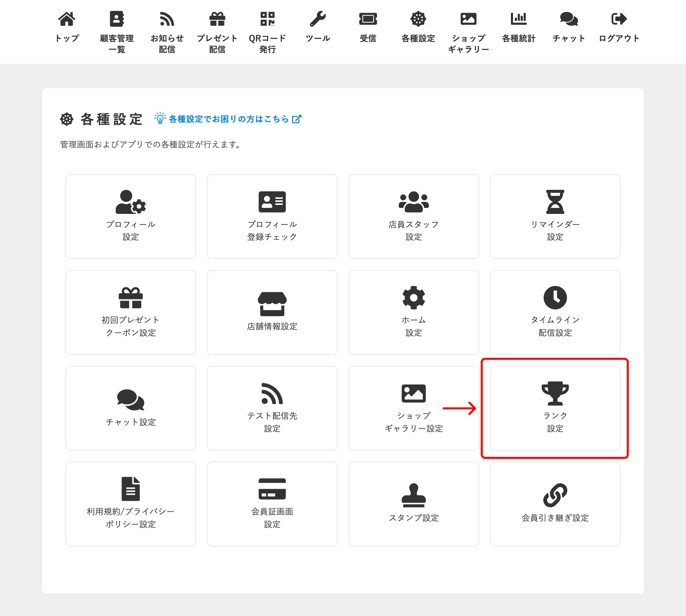Click the ホーム設定 card label
The image size is (686, 616).
[413, 326]
